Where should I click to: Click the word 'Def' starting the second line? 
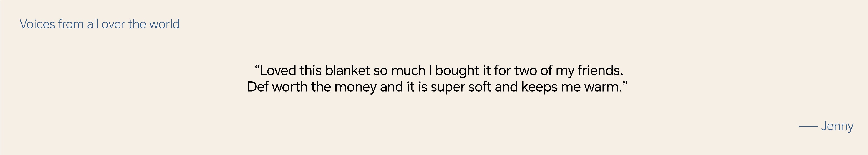pos(258,87)
